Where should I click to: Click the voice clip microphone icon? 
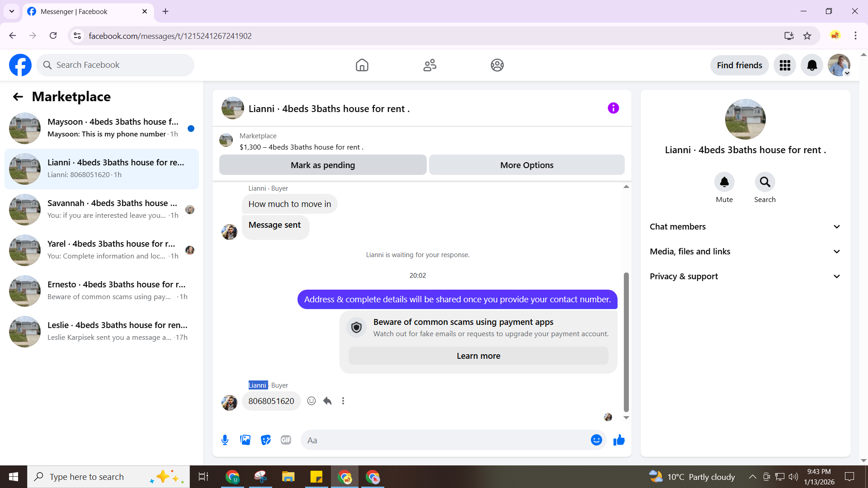pos(225,440)
